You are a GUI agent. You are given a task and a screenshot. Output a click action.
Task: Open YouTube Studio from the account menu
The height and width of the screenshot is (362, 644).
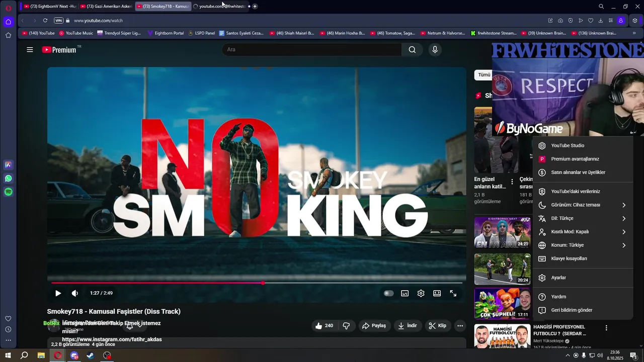pos(583,146)
